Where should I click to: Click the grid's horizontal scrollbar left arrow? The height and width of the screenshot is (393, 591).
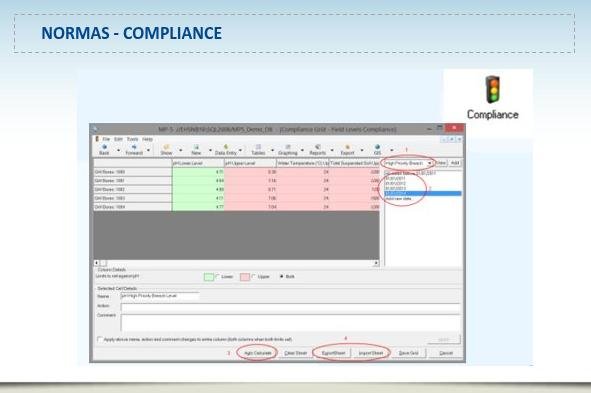pyautogui.click(x=96, y=263)
